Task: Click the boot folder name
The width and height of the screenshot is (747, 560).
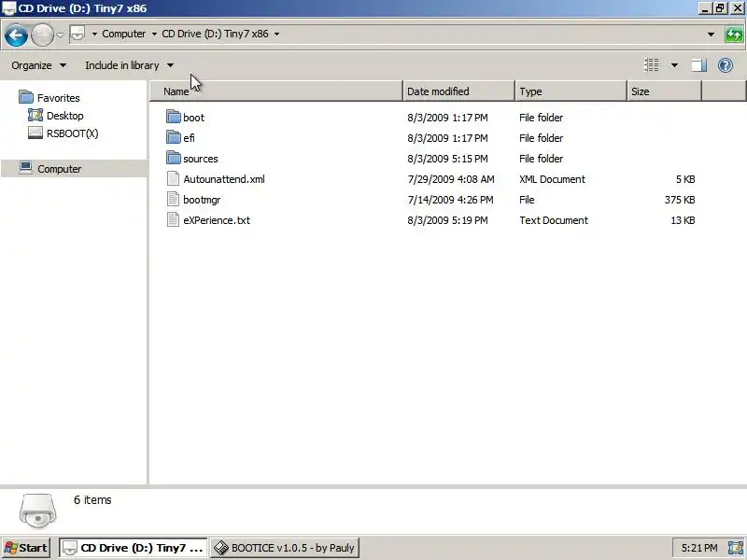Action: pyautogui.click(x=193, y=118)
